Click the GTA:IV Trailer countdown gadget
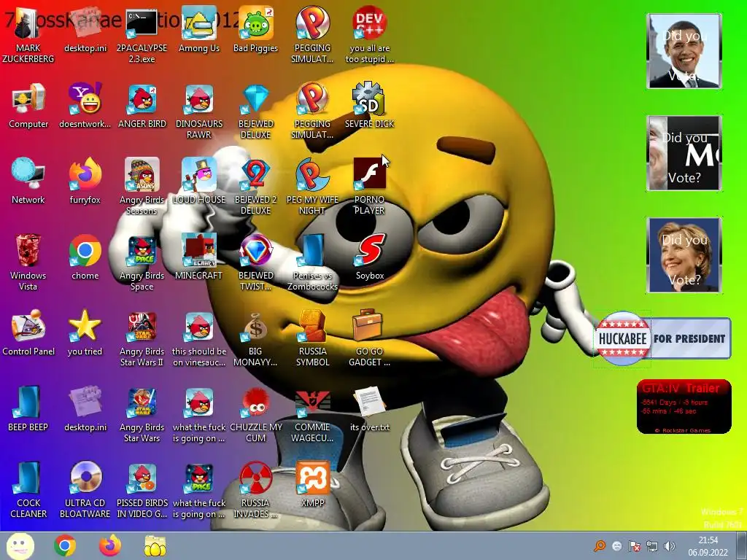 click(x=684, y=407)
